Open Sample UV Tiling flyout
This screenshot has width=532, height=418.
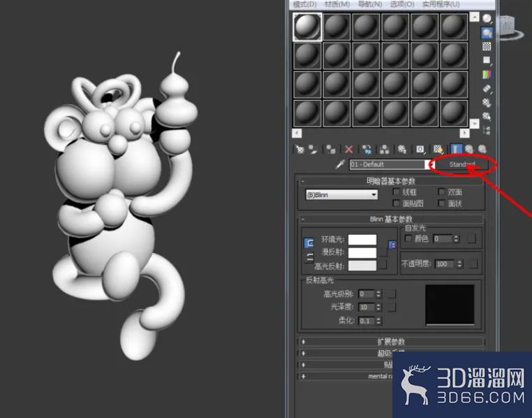point(487,60)
